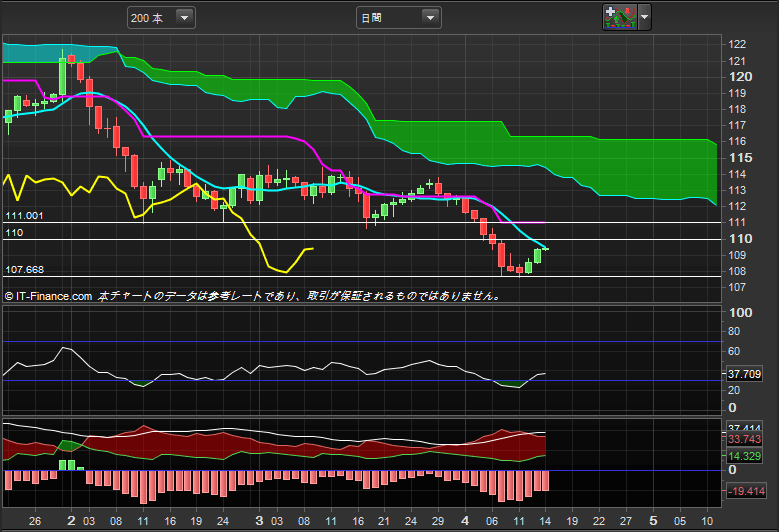Select the 110 horizontal line label
The height and width of the screenshot is (532, 779).
coord(14,232)
